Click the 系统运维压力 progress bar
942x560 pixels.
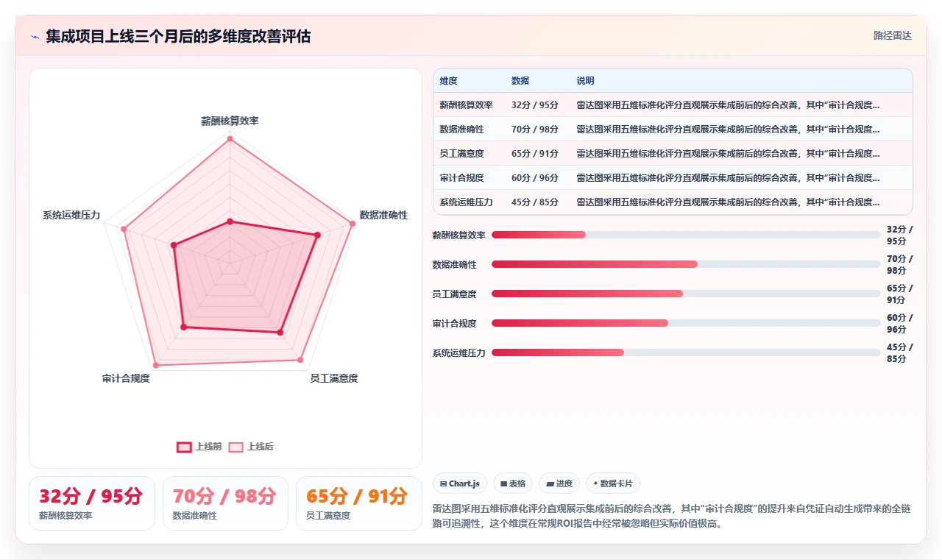coord(686,352)
